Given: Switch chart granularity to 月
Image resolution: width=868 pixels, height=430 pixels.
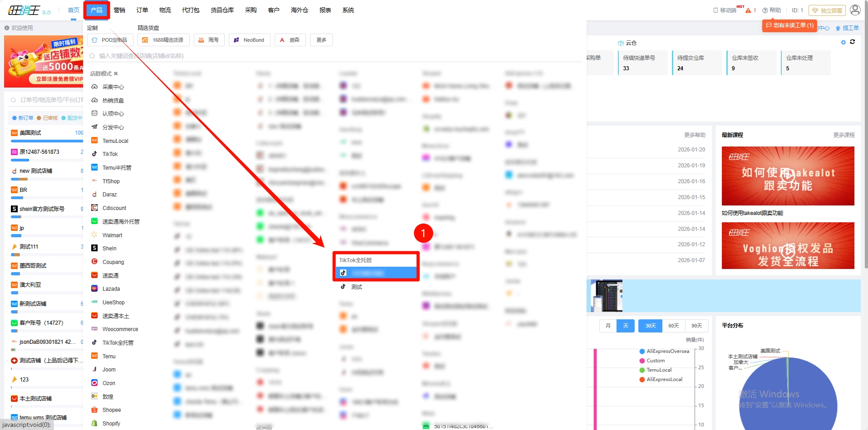Looking at the screenshot, I should pyautogui.click(x=608, y=326).
